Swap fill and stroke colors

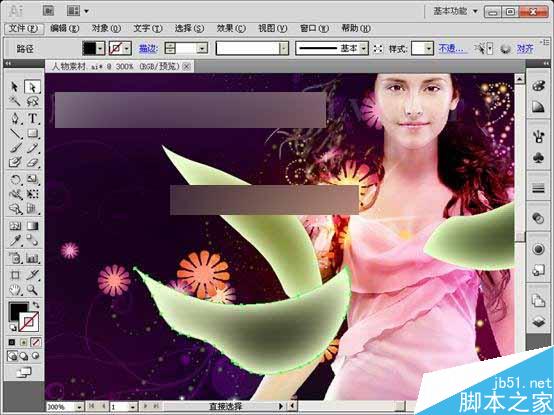pyautogui.click(x=36, y=304)
